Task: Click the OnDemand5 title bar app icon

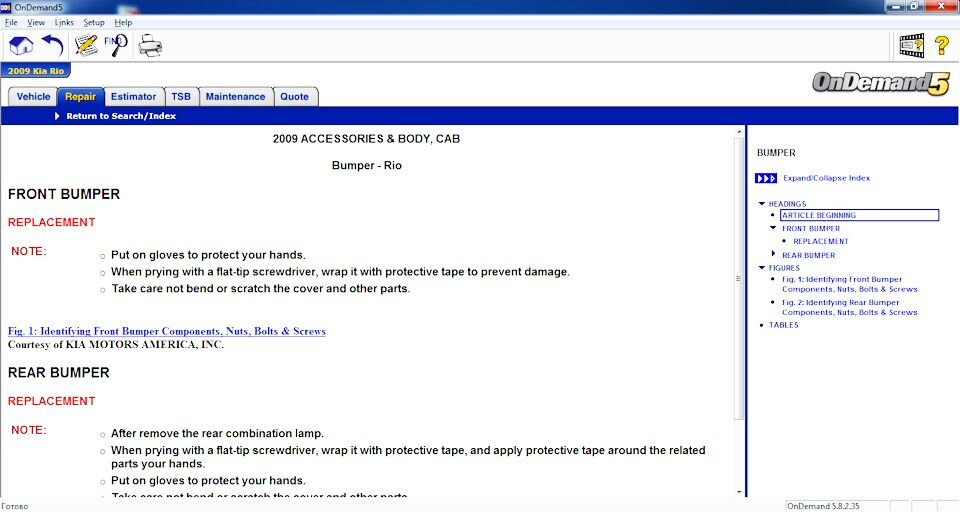Action: pyautogui.click(x=6, y=7)
